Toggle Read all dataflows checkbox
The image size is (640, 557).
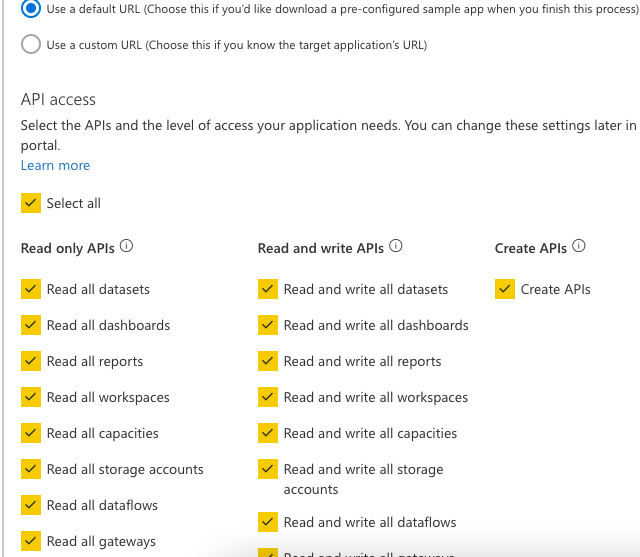tap(31, 505)
